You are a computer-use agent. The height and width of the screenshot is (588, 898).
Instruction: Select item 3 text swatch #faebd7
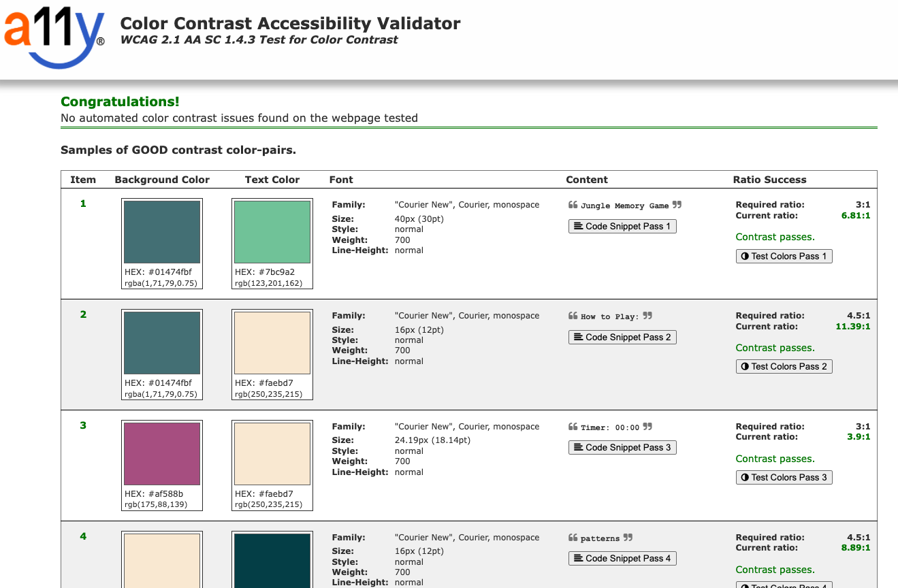272,454
